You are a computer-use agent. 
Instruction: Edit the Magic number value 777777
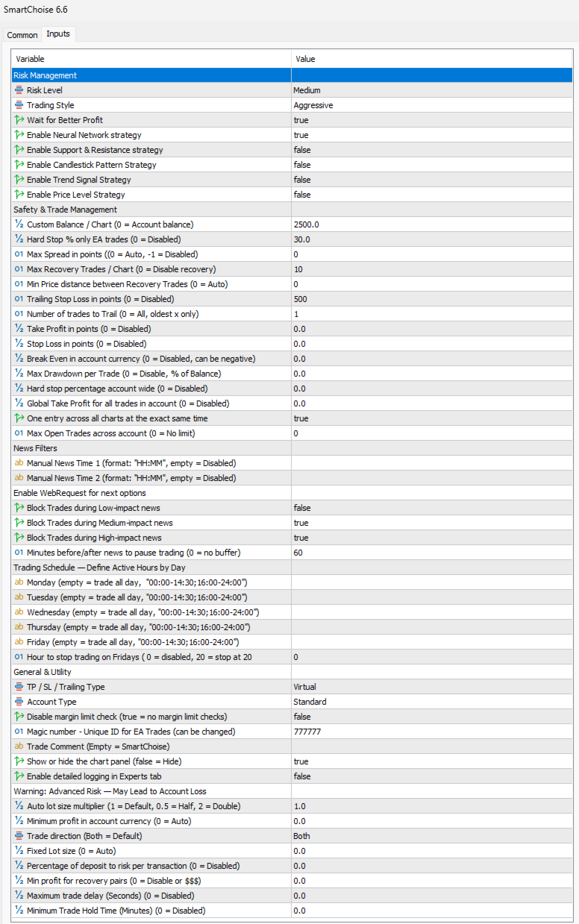(432, 732)
